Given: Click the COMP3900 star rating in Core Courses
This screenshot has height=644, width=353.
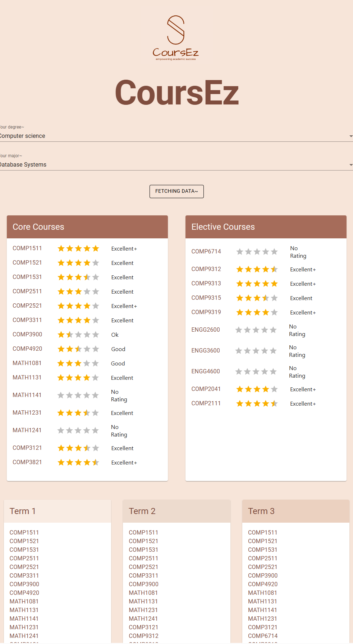Looking at the screenshot, I should pos(78,335).
